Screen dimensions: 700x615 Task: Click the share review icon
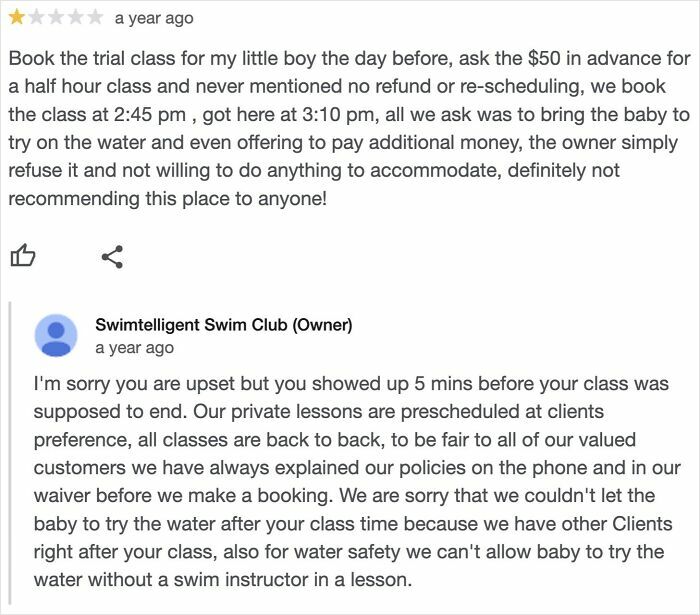click(113, 256)
